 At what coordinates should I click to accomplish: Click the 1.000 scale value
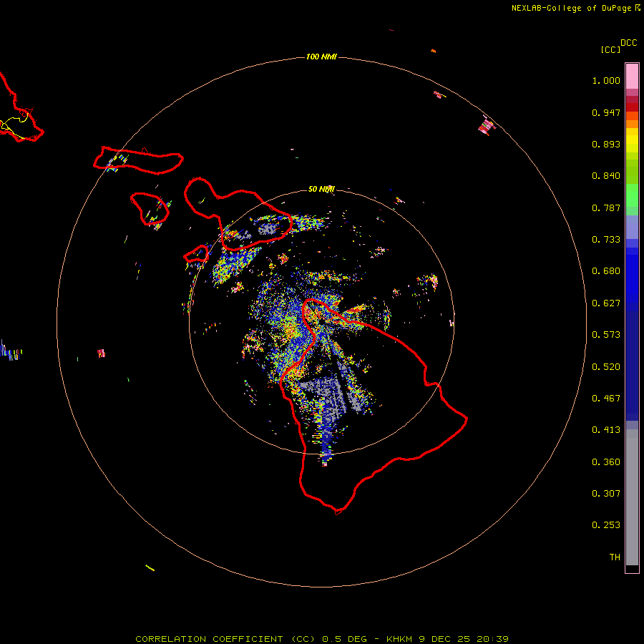(x=606, y=80)
